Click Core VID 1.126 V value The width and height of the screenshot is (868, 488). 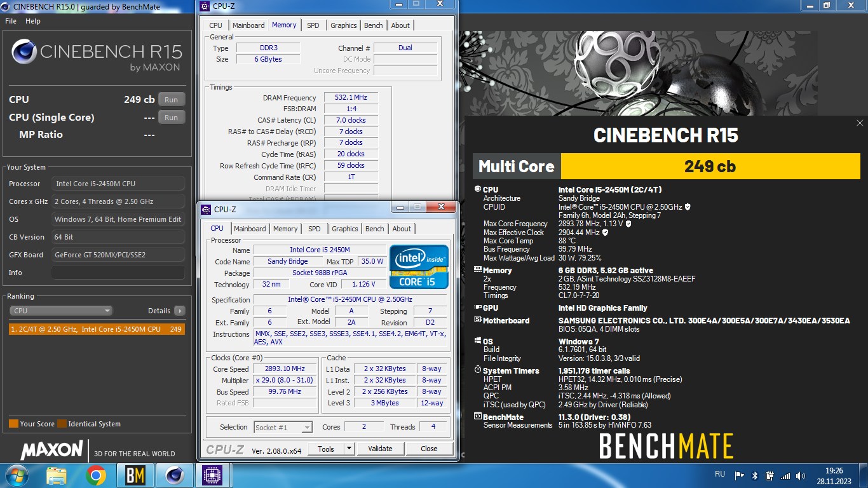click(364, 285)
